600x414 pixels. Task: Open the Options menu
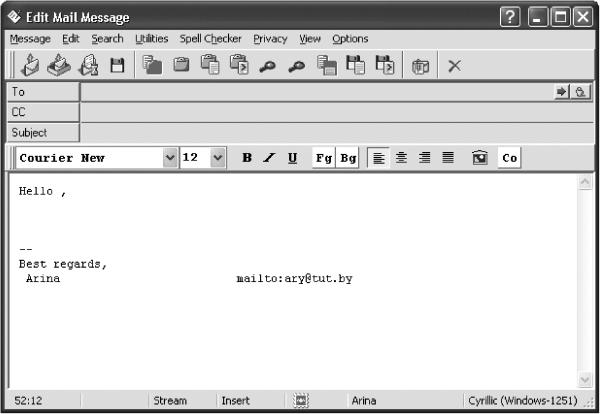350,39
